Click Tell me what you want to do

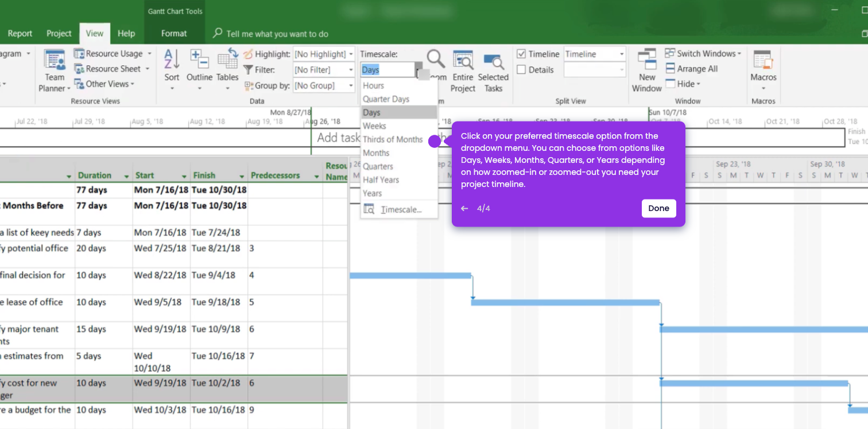(277, 34)
